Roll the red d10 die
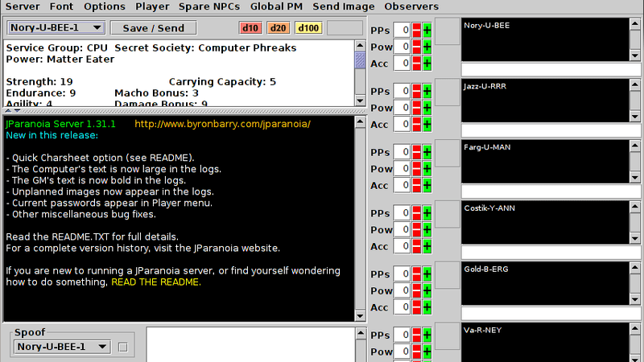The width and height of the screenshot is (644, 362). [x=250, y=28]
